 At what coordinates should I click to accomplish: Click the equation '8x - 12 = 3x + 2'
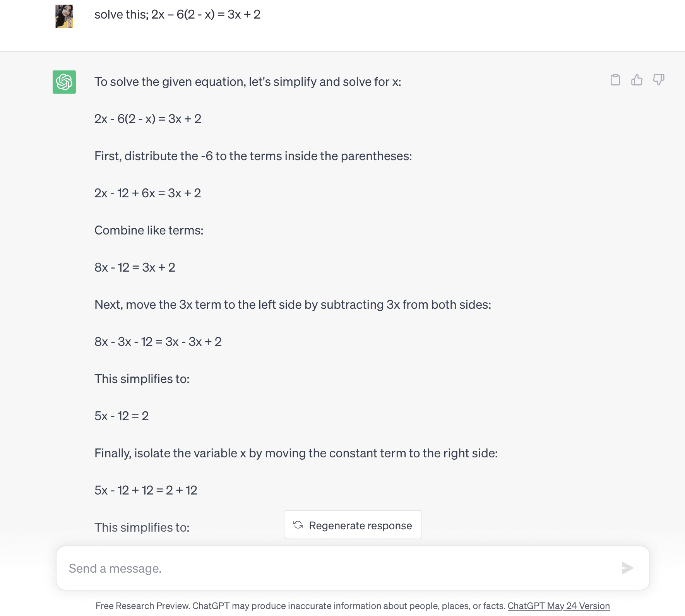135,267
